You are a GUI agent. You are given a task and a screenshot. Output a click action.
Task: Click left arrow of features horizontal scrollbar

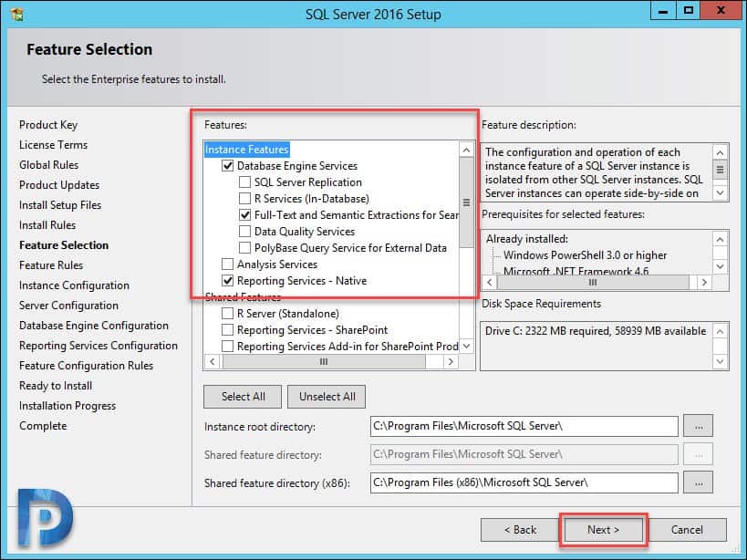tap(213, 362)
